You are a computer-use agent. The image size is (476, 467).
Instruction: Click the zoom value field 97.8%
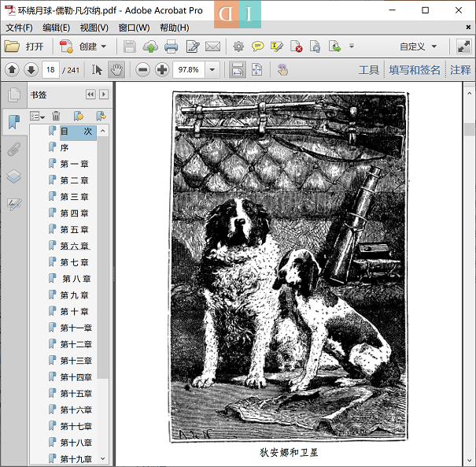click(x=189, y=70)
